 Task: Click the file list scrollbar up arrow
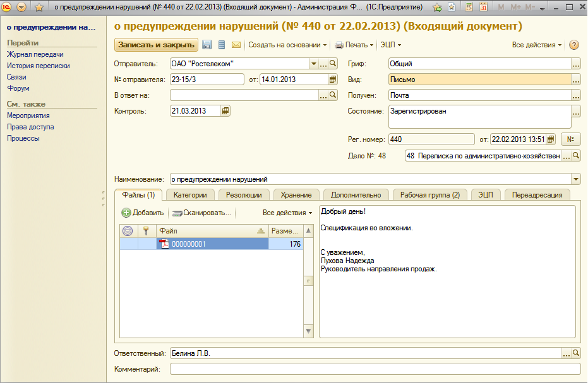coord(308,231)
